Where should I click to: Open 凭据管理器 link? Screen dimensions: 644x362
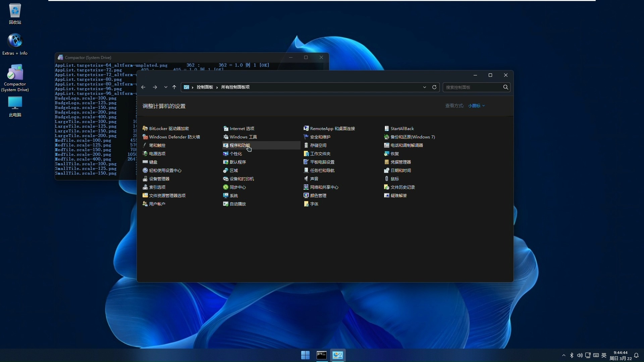[401, 162]
